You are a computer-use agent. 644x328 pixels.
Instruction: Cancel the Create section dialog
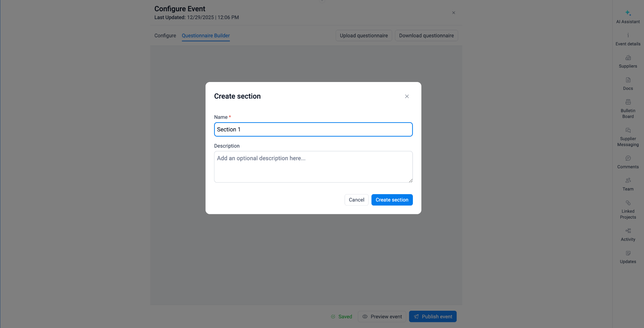(x=356, y=200)
